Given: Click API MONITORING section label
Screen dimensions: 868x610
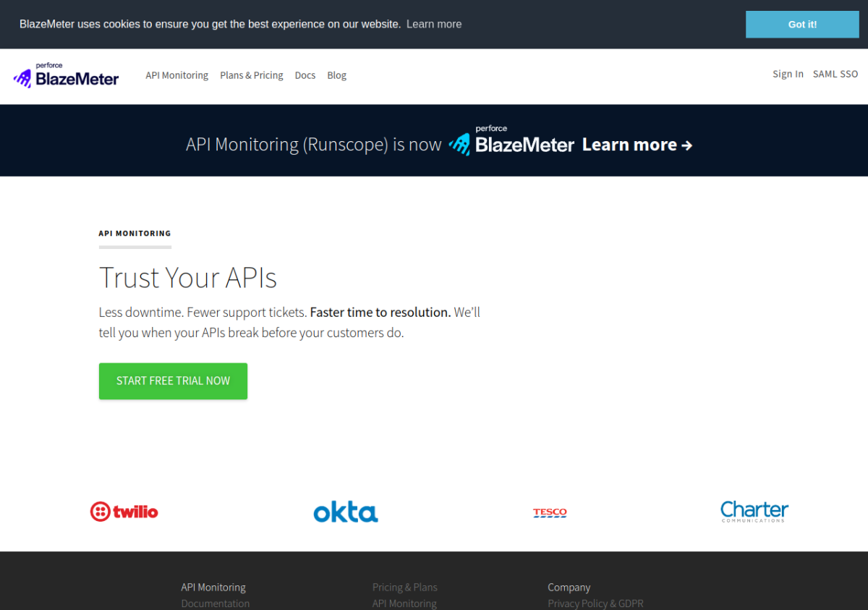Looking at the screenshot, I should pos(135,234).
